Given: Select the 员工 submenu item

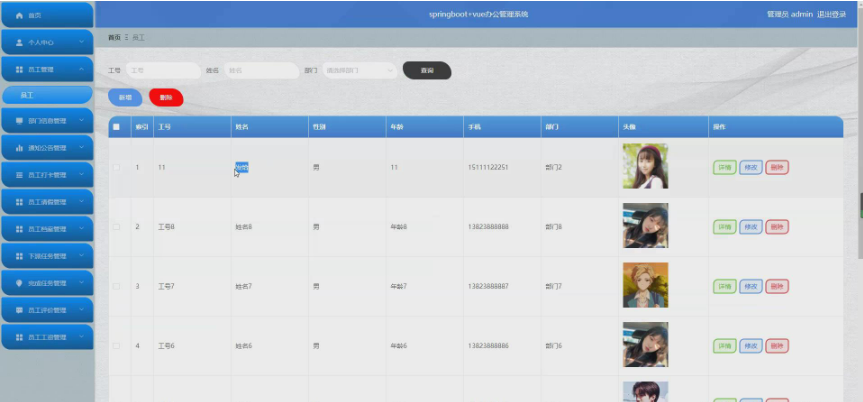Looking at the screenshot, I should (47, 95).
